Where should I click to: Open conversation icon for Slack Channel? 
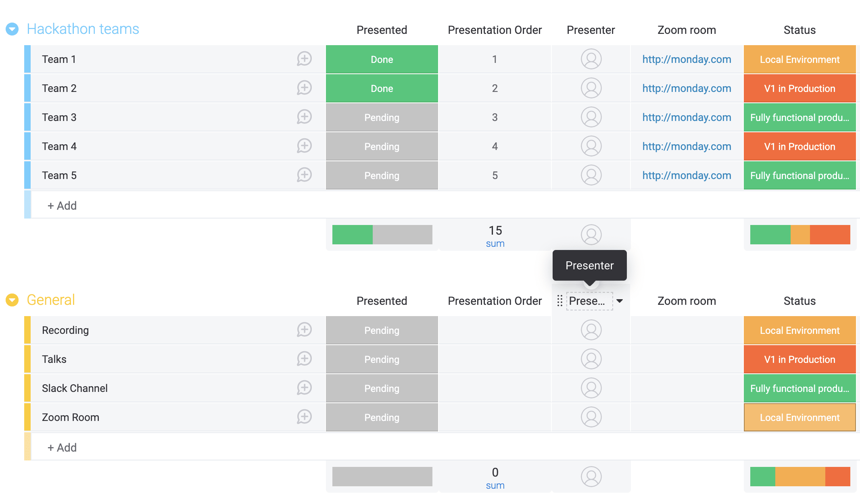[304, 388]
